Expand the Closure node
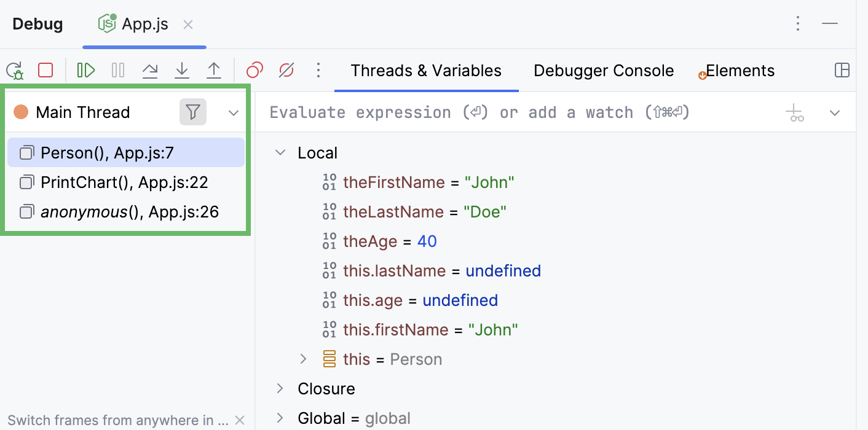868x430 pixels. (280, 389)
